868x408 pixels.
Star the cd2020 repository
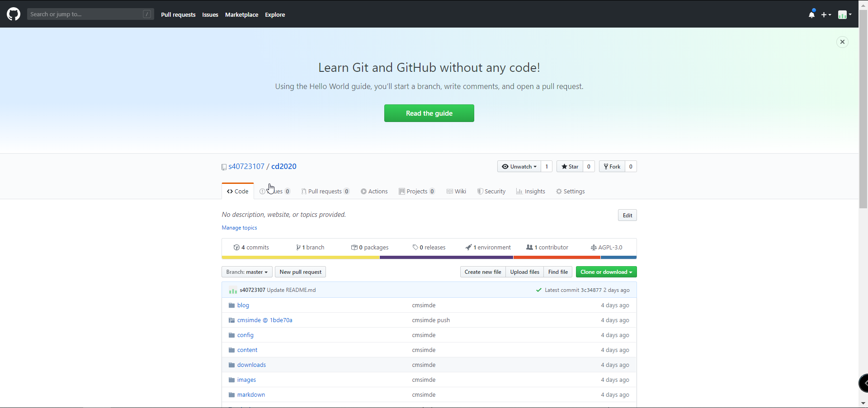point(570,167)
